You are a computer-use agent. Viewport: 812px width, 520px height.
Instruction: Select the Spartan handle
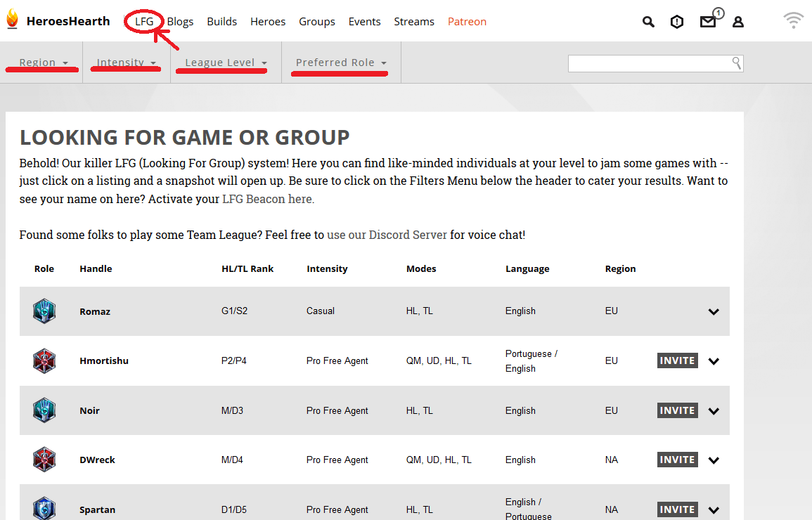click(x=97, y=509)
